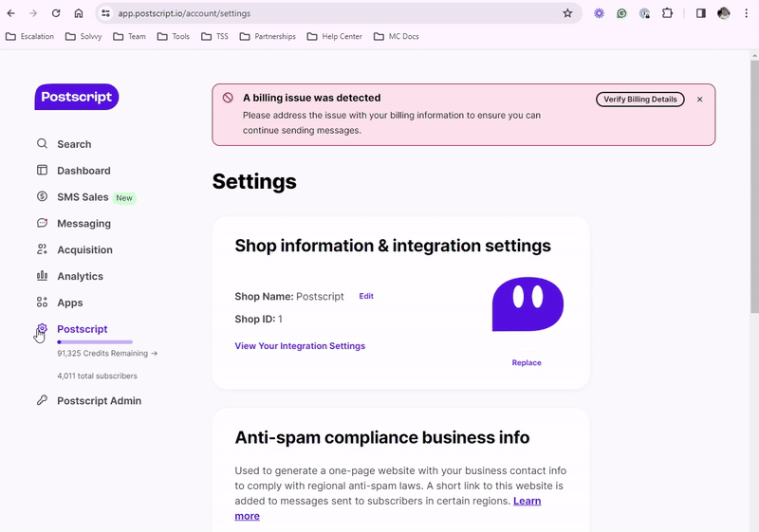
Task: Open the Apps section
Action: (x=69, y=303)
